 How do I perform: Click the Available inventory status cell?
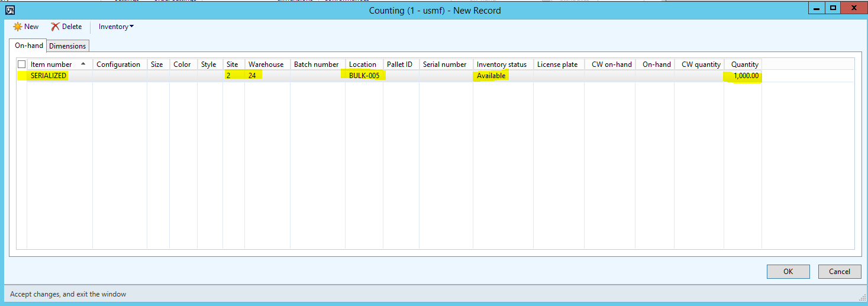tap(491, 76)
